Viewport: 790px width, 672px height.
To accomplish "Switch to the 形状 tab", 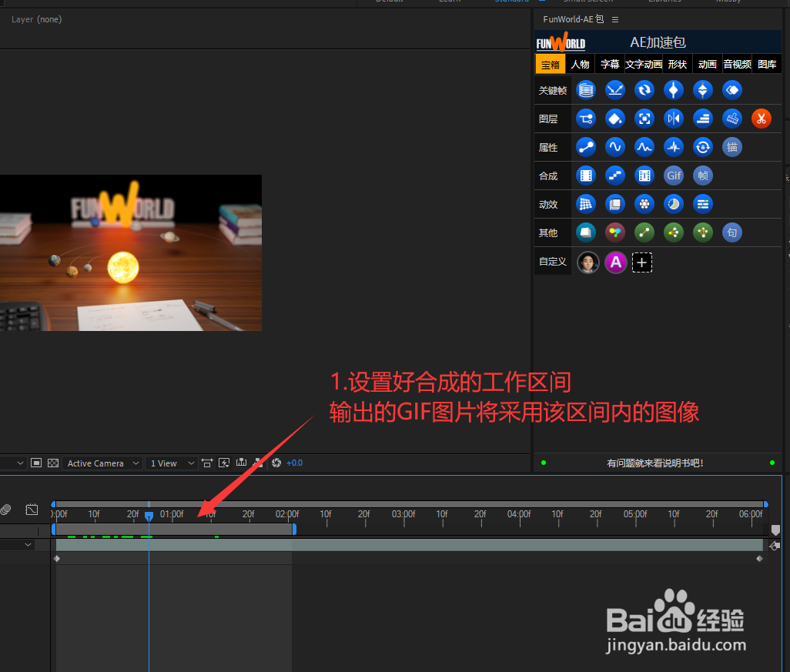I will click(678, 65).
